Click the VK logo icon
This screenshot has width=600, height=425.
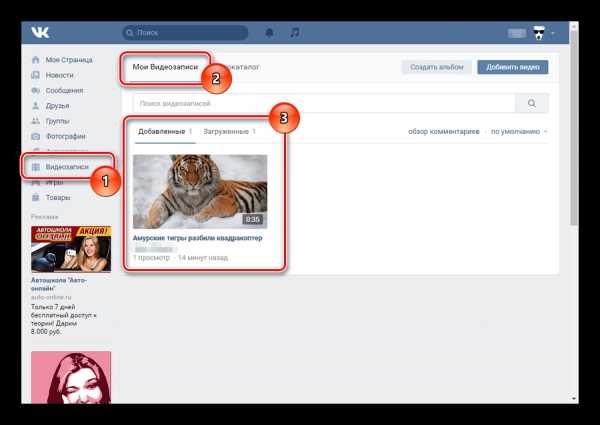[x=40, y=33]
